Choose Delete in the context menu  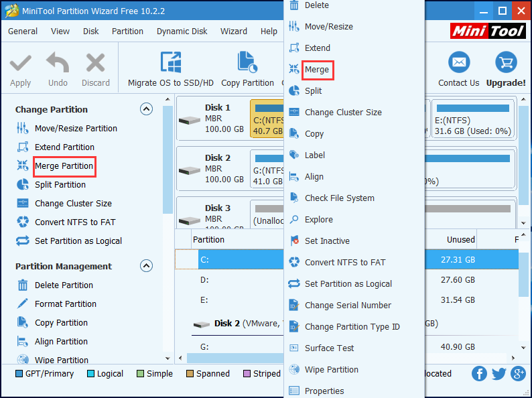(354, 5)
